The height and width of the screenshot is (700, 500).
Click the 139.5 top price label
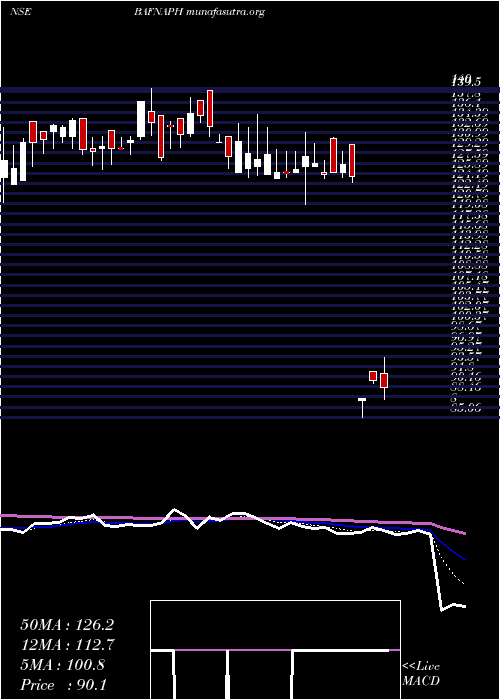(x=466, y=81)
